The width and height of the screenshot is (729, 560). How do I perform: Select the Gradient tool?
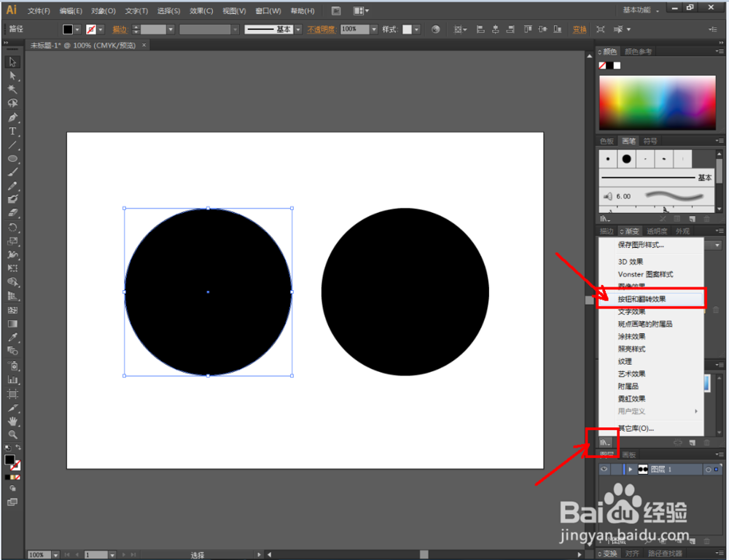point(12,324)
